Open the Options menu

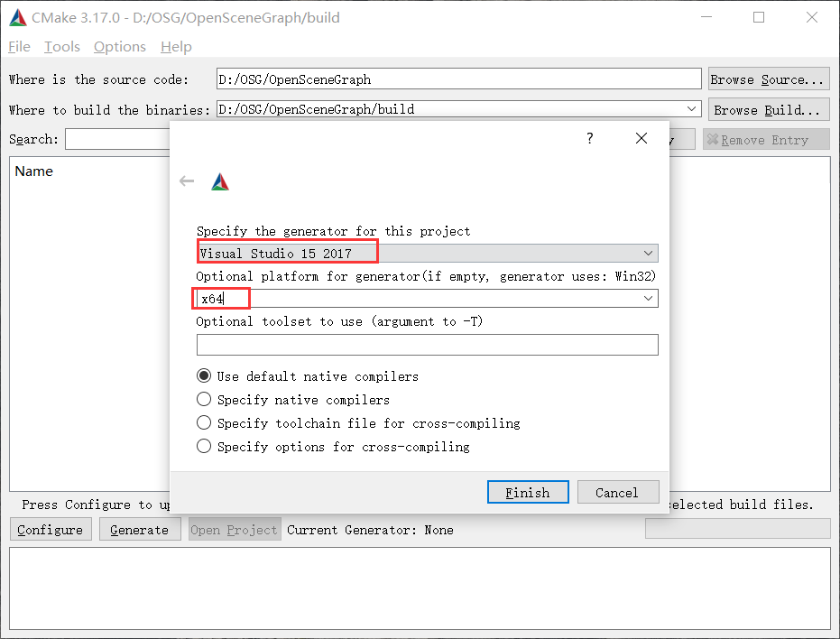click(x=119, y=46)
